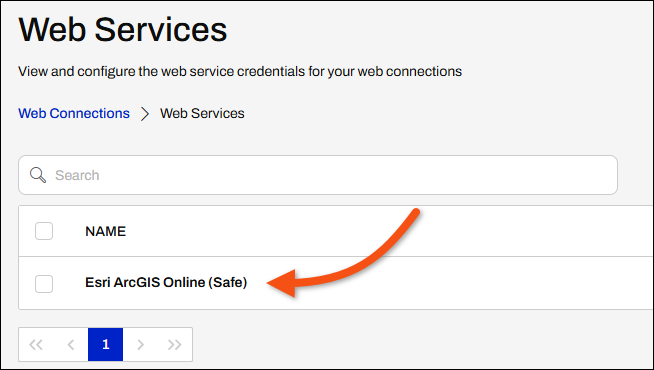Jump to first page with double-left chevron

[x=36, y=345]
